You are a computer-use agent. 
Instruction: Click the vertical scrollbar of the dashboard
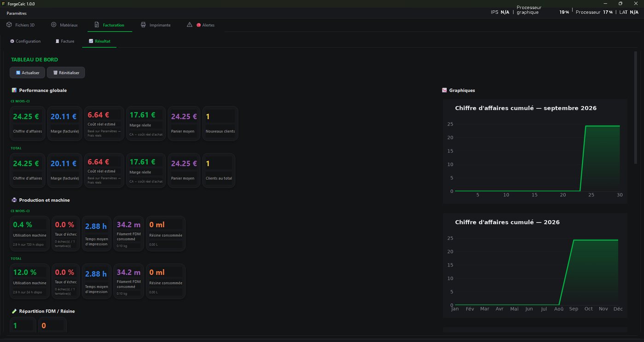pos(636,108)
